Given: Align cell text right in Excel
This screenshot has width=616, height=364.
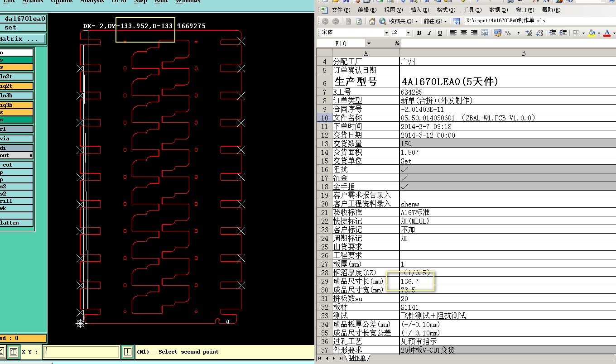Looking at the screenshot, I should [x=474, y=33].
